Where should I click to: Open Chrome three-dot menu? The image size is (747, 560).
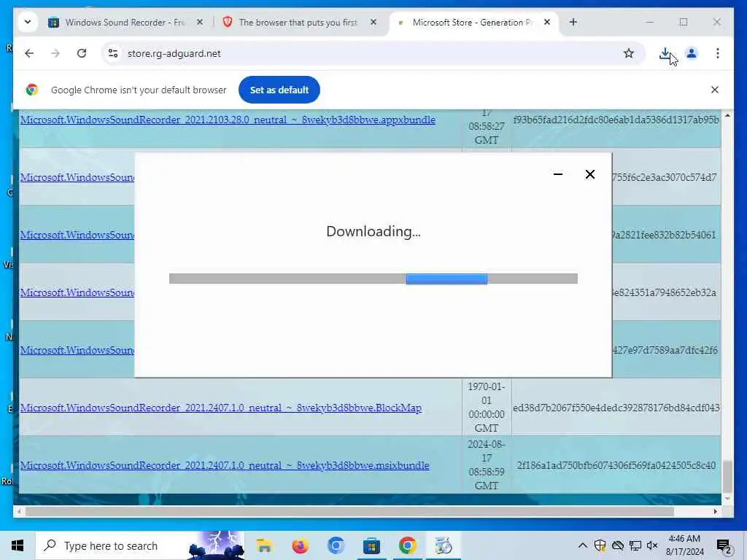pyautogui.click(x=718, y=53)
